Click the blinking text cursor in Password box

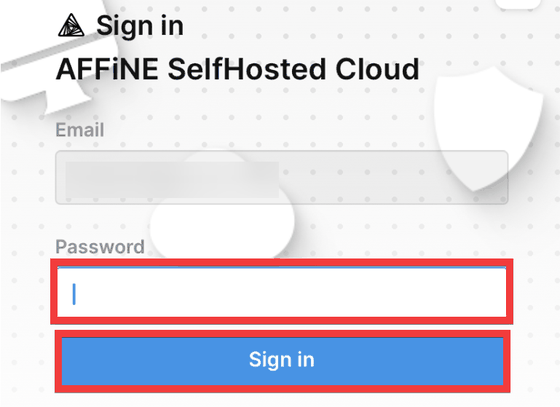click(x=74, y=294)
